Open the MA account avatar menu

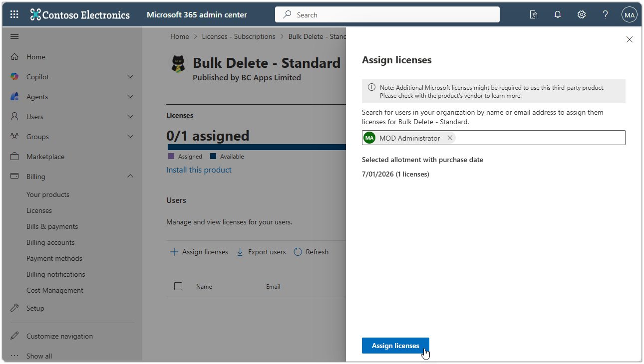[x=629, y=14]
